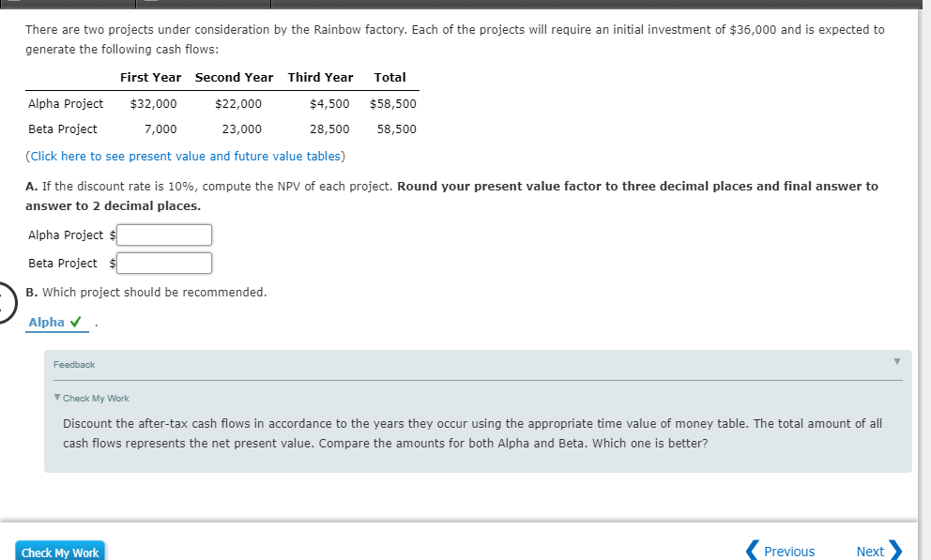Click the partially visible circle icon on left edge
Image resolution: width=931 pixels, height=560 pixels.
(x=3, y=302)
